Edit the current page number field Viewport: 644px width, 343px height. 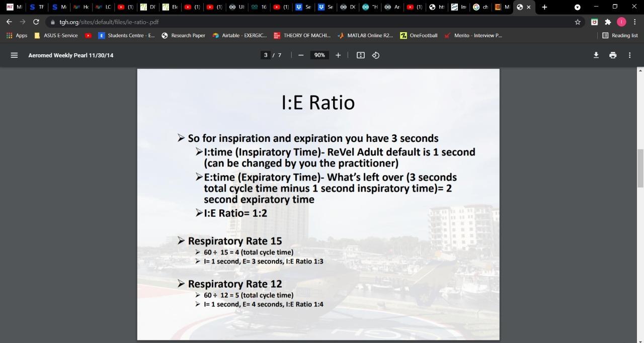(x=266, y=55)
